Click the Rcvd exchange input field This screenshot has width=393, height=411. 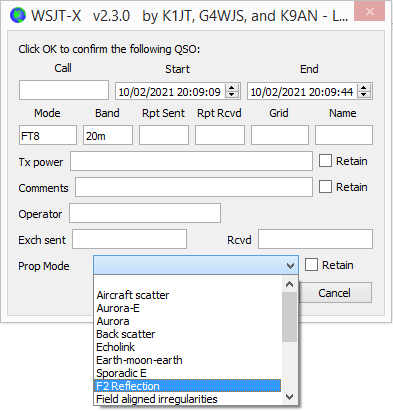click(315, 239)
